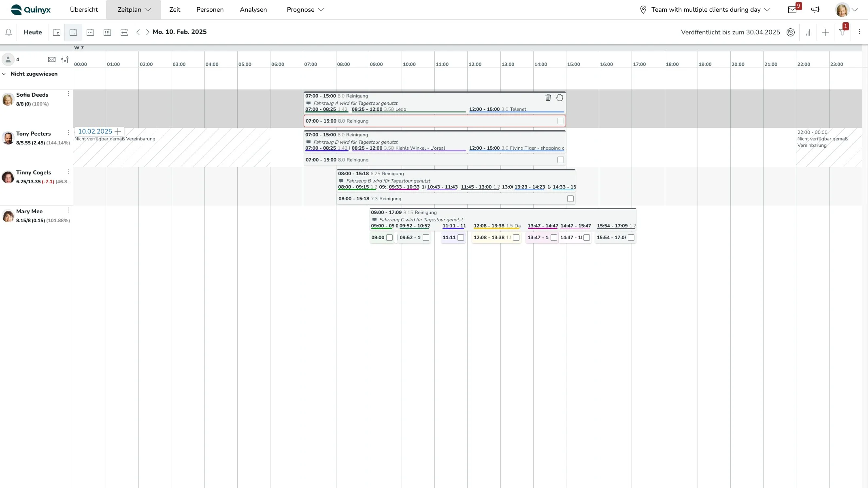Tick checkbox on Tinny's 08:00 - 15:18 punch
Image resolution: width=868 pixels, height=488 pixels.
coord(570,199)
